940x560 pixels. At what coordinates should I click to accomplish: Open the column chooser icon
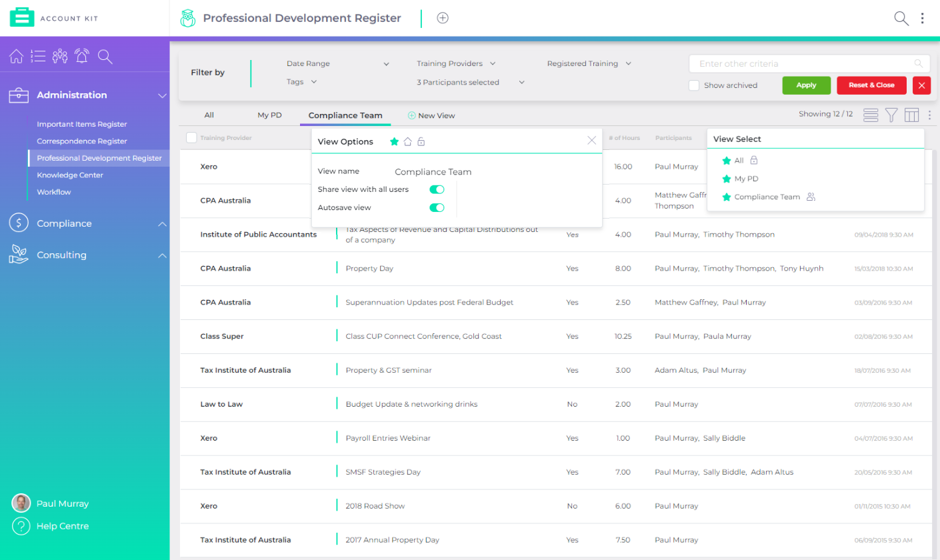[911, 115]
